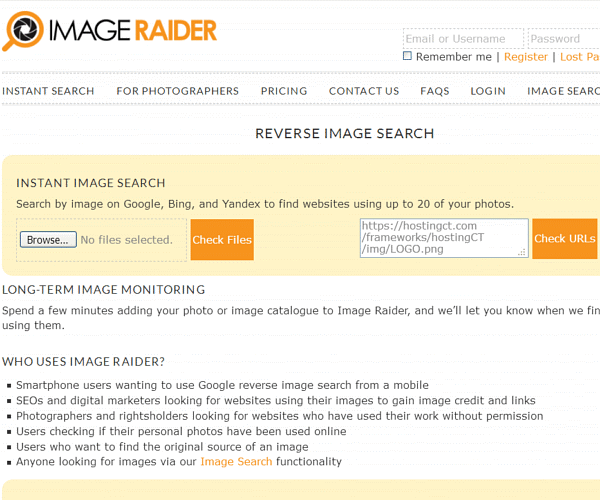Image resolution: width=600 pixels, height=500 pixels.
Task: Follow the Image Search link in list
Action: click(236, 462)
